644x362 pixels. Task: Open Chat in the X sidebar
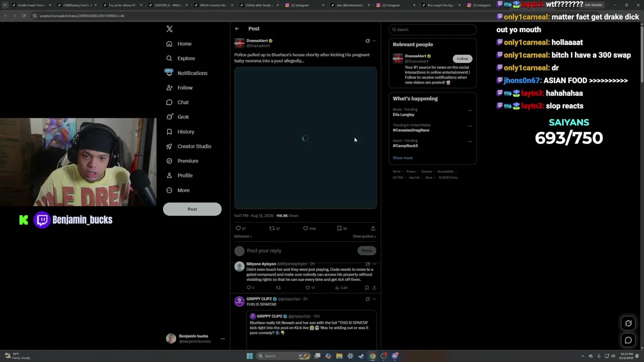click(x=178, y=102)
